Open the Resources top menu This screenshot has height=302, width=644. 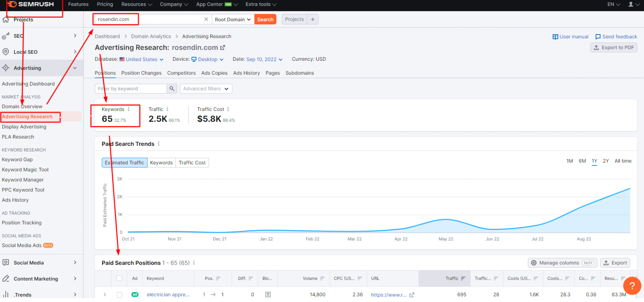(136, 4)
